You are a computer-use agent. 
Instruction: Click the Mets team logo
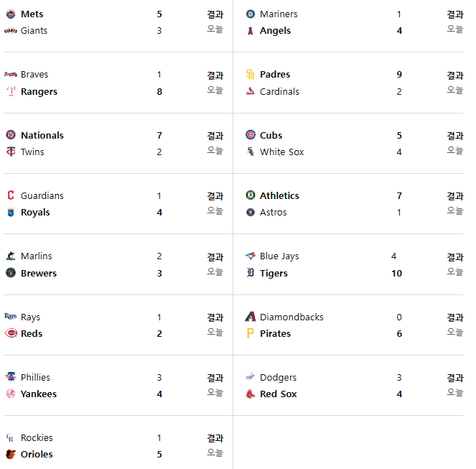pyautogui.click(x=11, y=14)
